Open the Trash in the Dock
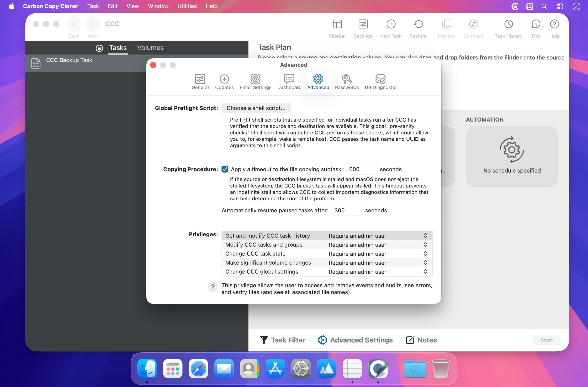This screenshot has height=387, width=588. point(441,369)
